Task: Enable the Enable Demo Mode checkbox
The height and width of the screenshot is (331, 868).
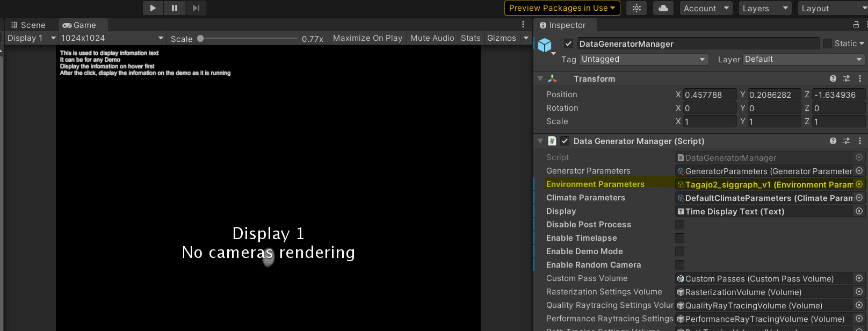Action: pyautogui.click(x=679, y=251)
